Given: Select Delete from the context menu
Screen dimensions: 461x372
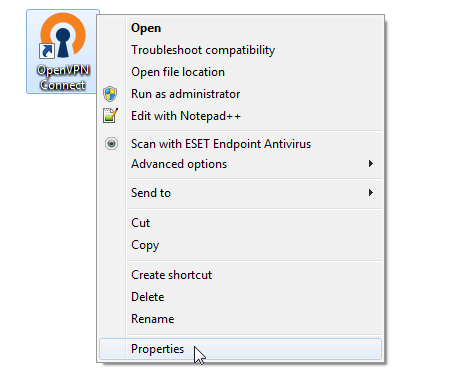Looking at the screenshot, I should click(148, 297).
